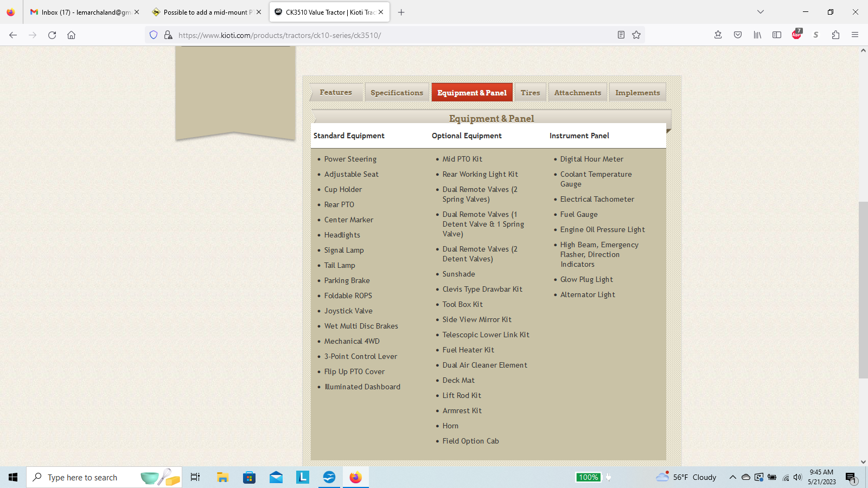Open the Firefox library icon
Image resolution: width=868 pixels, height=488 pixels.
[x=757, y=35]
